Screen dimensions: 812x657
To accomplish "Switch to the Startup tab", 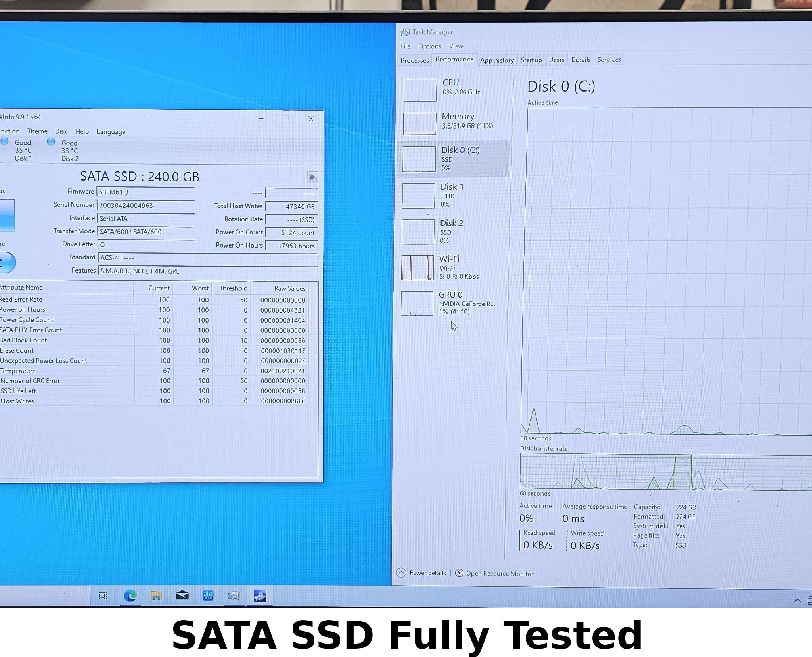I will point(531,60).
